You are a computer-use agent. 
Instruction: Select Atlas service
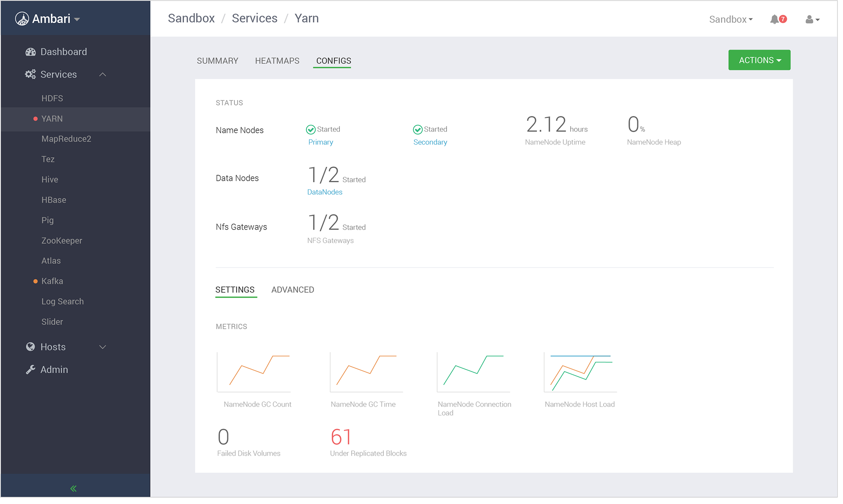pyautogui.click(x=51, y=261)
